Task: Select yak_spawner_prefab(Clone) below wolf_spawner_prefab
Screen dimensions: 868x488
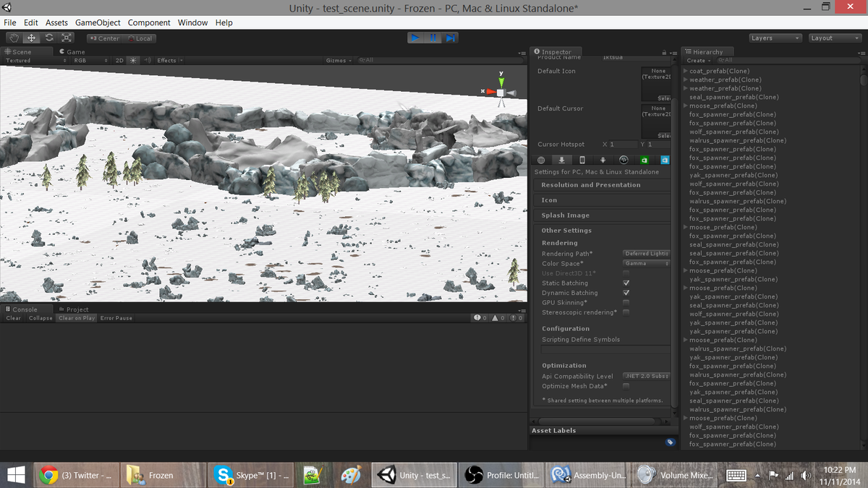Action: tap(733, 322)
